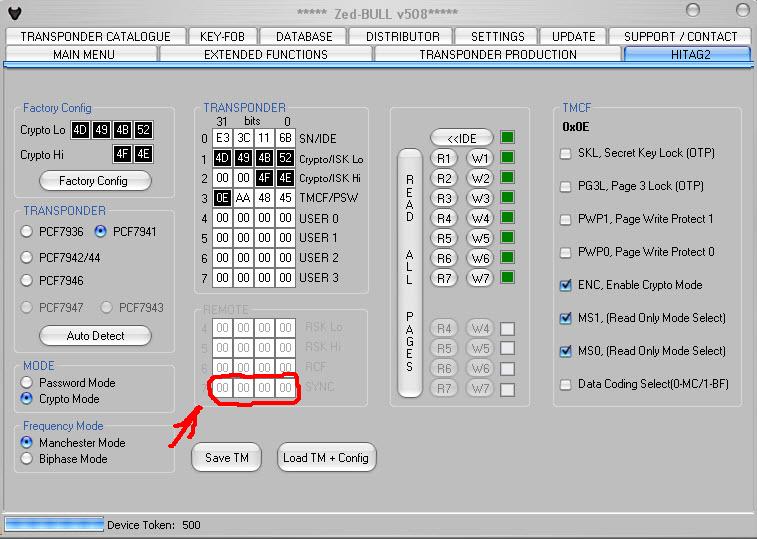
Task: Write page 1 with W1 button
Action: [480, 158]
